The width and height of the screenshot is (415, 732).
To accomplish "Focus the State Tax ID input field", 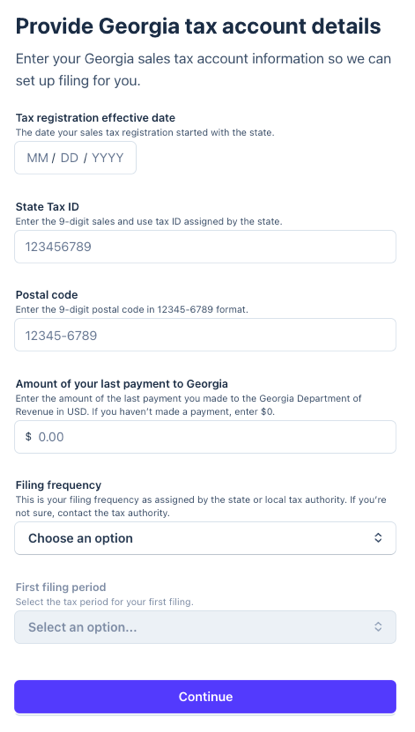I will click(205, 246).
